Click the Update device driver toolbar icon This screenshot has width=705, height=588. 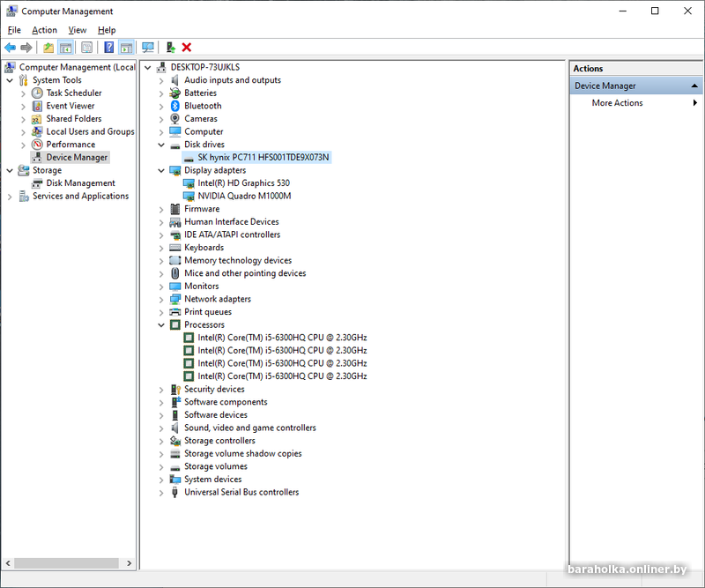[x=170, y=48]
